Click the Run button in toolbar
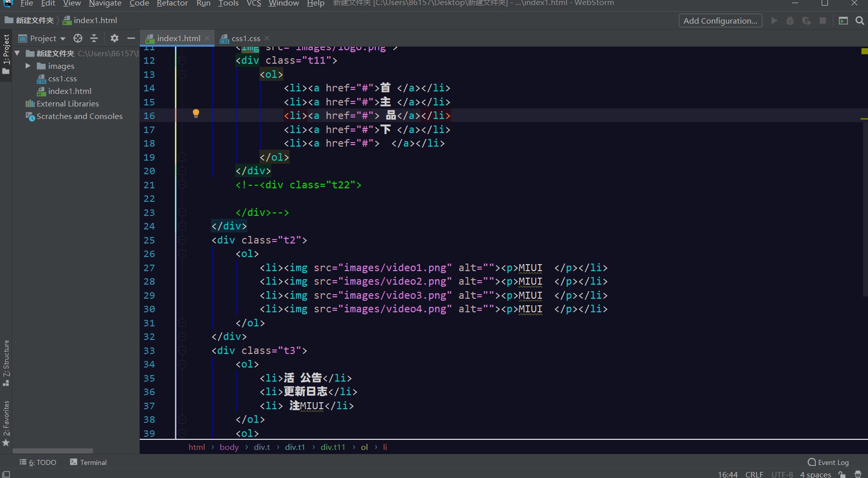Screen dimensions: 868x478 coord(774,21)
